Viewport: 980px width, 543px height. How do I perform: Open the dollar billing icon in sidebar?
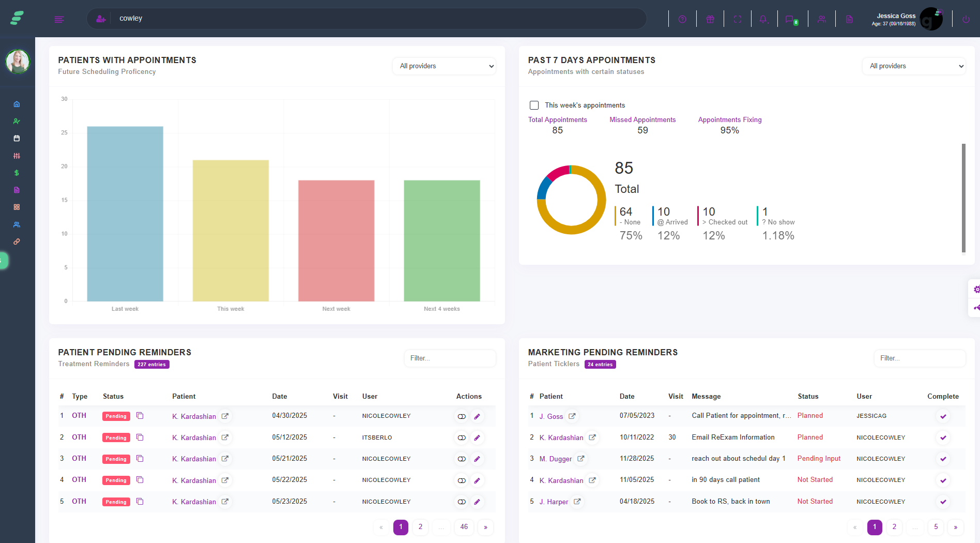(x=17, y=173)
